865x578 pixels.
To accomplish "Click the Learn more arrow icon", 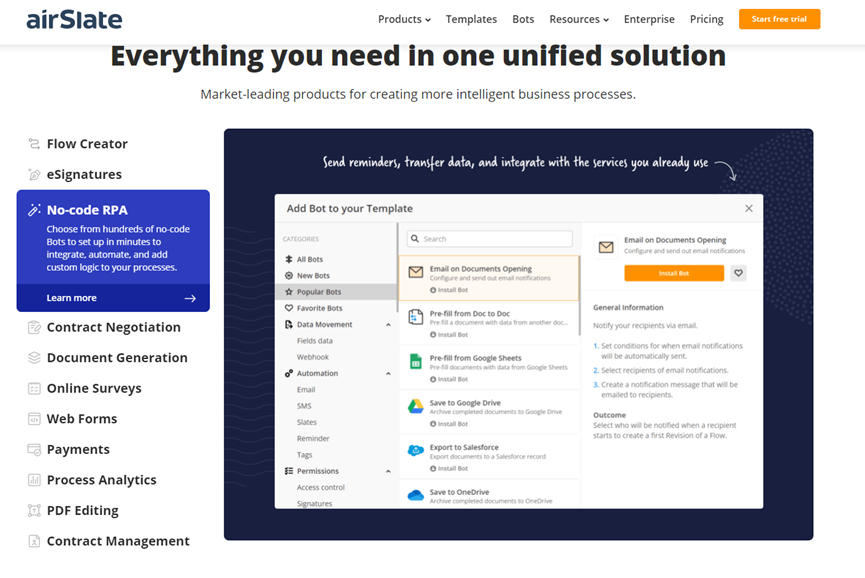I will pos(190,298).
